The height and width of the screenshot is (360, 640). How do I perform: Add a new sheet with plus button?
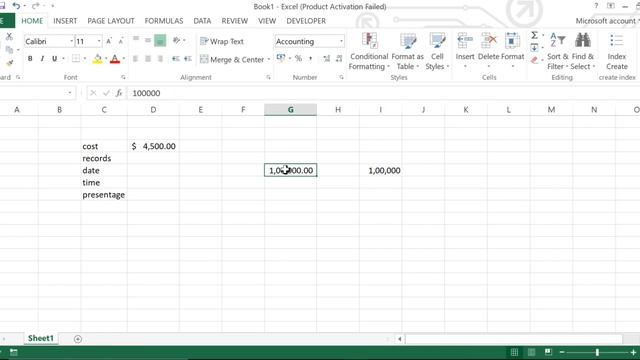click(78, 339)
